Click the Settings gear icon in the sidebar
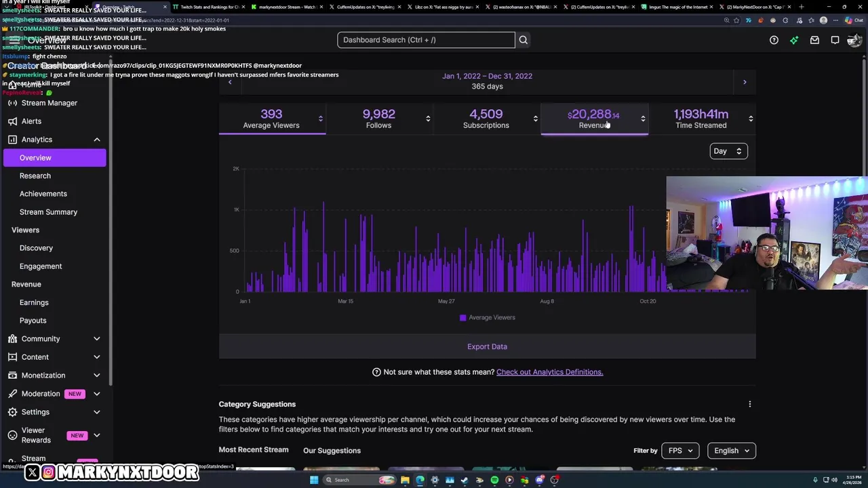 [x=12, y=412]
